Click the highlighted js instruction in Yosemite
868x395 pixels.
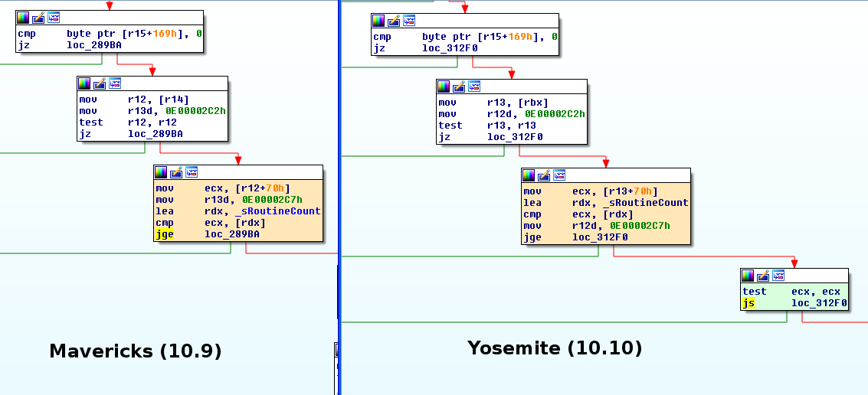pos(748,303)
